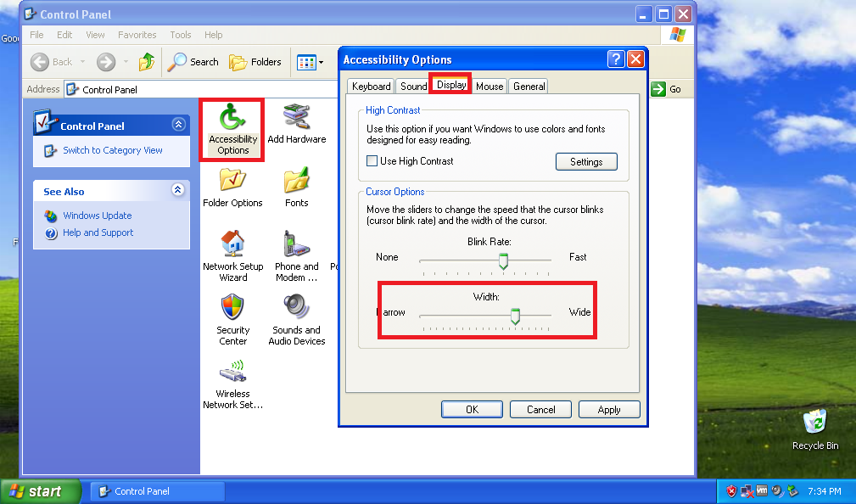
Task: Click the Control Panel address field
Action: (201, 89)
